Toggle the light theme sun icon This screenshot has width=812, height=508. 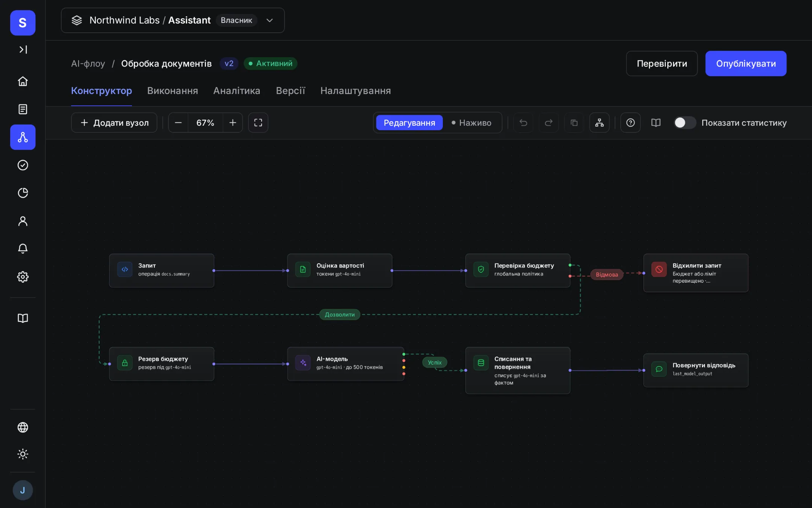[x=23, y=454]
